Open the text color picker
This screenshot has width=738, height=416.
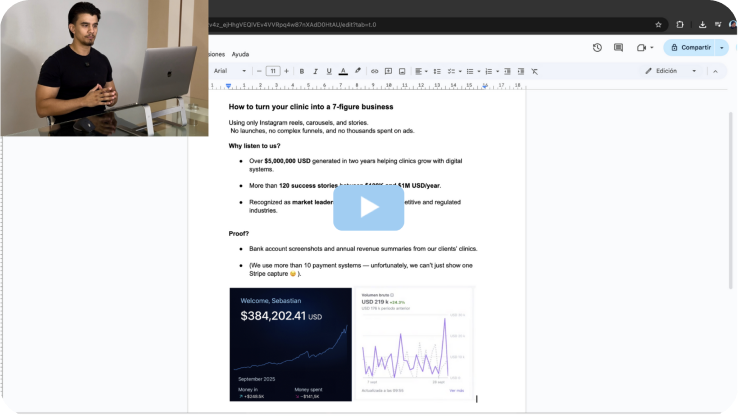[x=343, y=71]
